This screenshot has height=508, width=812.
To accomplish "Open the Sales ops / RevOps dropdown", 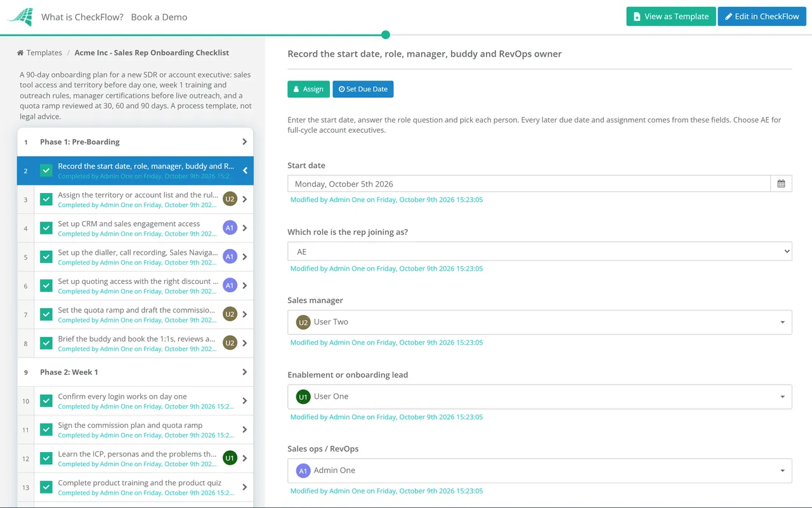I will pos(540,471).
